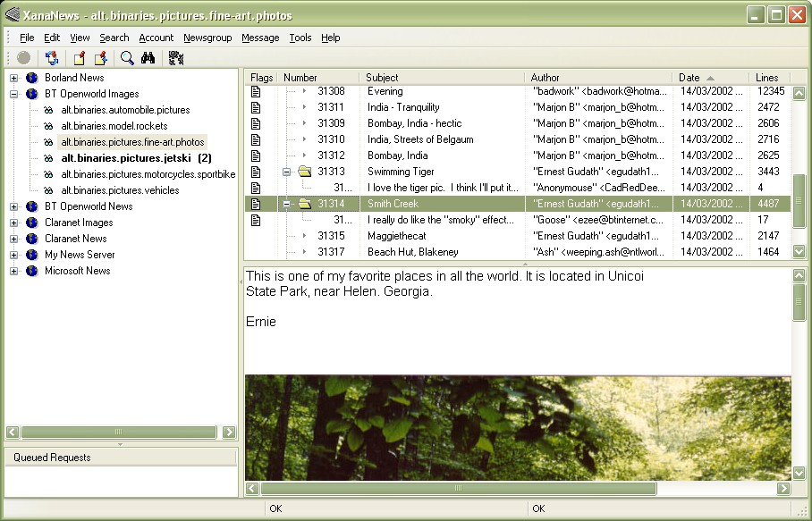
Task: Sort messages by the Date column header
Action: 710,78
